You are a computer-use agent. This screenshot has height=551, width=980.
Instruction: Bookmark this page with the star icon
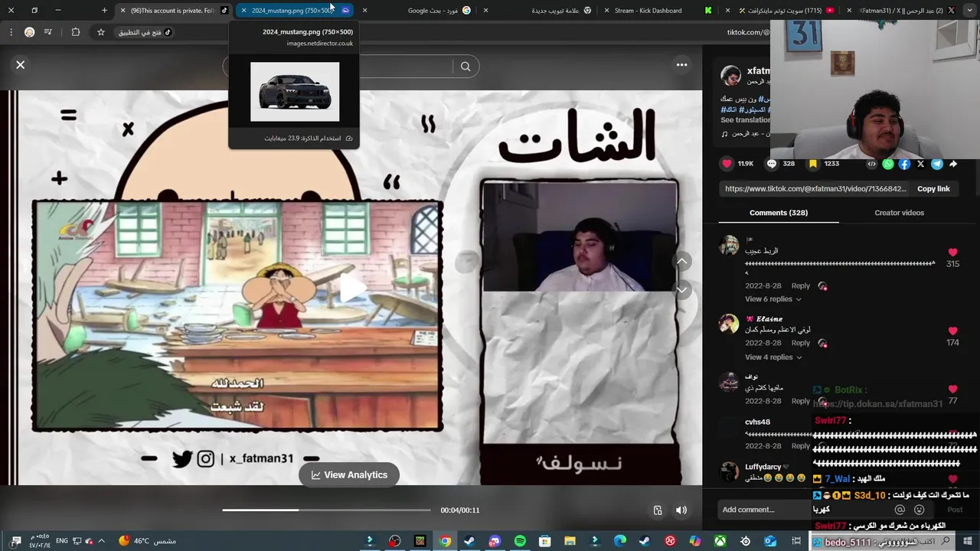pos(100,32)
